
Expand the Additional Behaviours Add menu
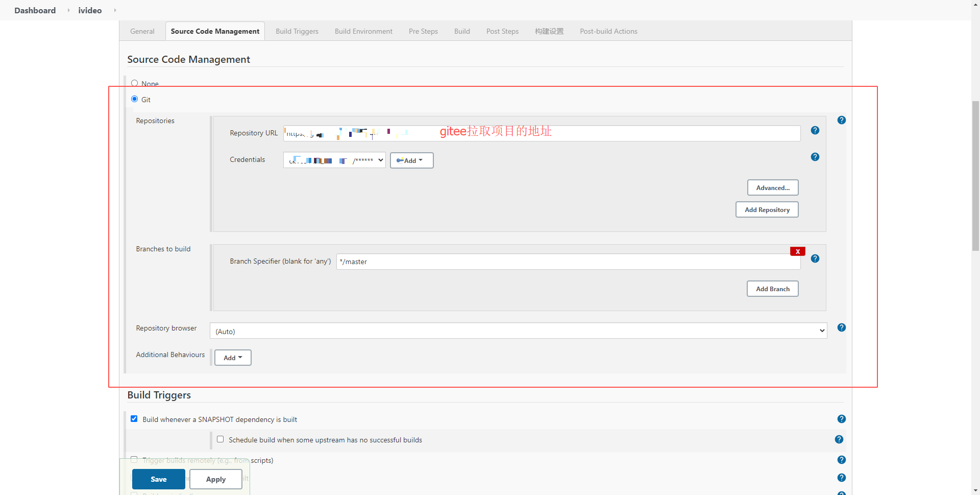[233, 358]
